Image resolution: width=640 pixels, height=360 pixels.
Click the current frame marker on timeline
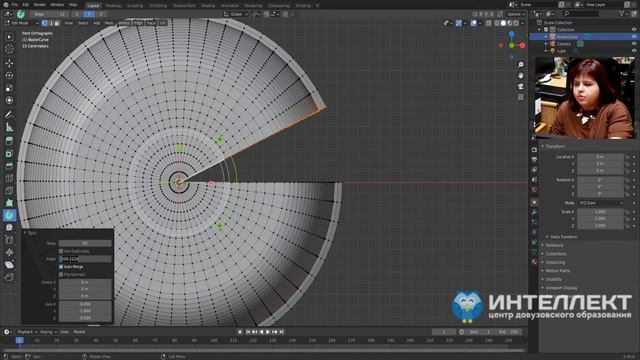[19, 340]
